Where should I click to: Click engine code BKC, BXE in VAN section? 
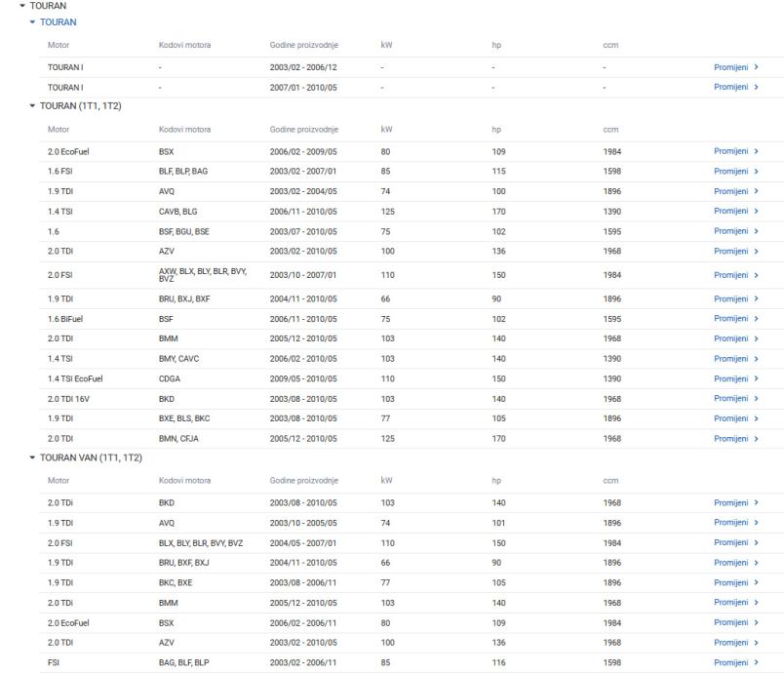pyautogui.click(x=176, y=582)
